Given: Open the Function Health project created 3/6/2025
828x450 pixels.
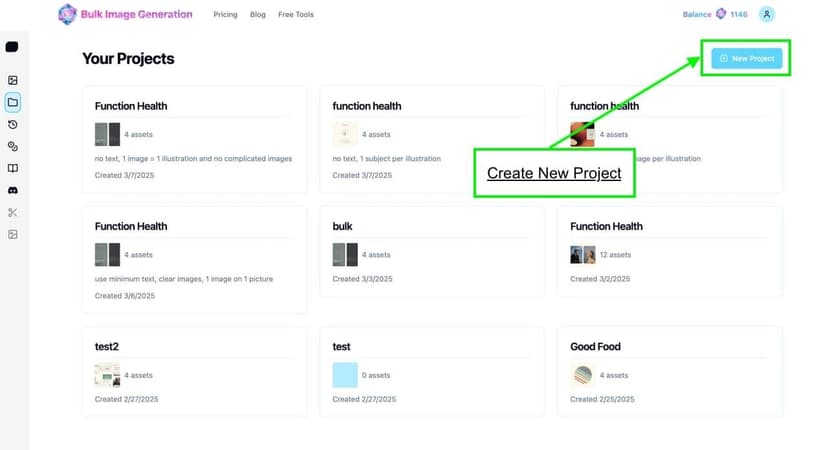Looking at the screenshot, I should 194,260.
